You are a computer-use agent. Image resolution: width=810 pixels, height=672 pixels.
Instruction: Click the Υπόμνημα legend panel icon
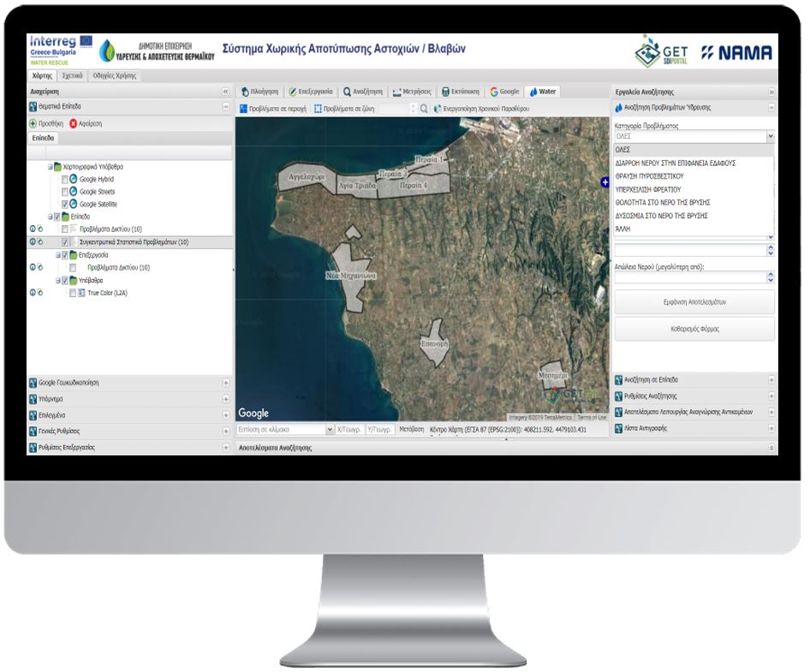[33, 399]
